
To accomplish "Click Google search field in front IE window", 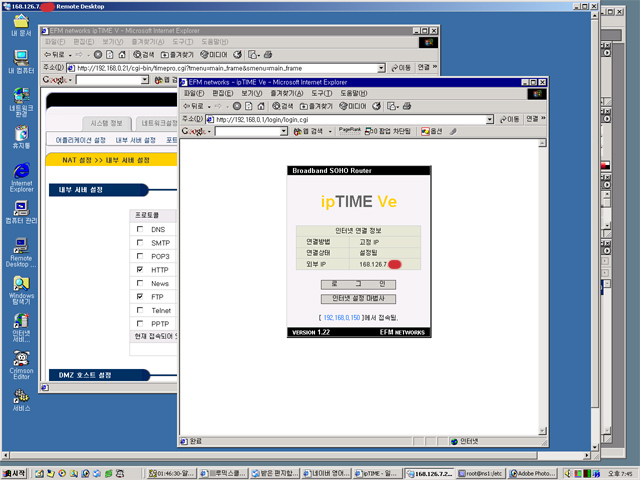I will pos(248,131).
